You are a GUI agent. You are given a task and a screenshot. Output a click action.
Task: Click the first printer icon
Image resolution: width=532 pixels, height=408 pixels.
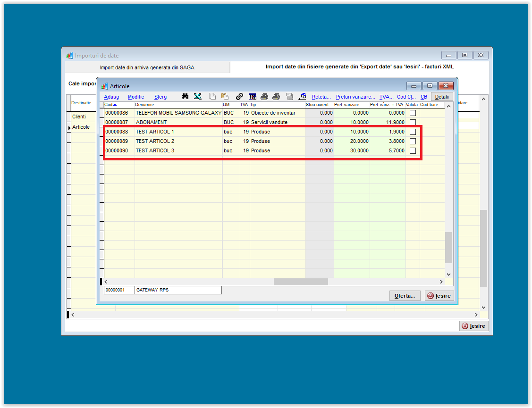[264, 97]
